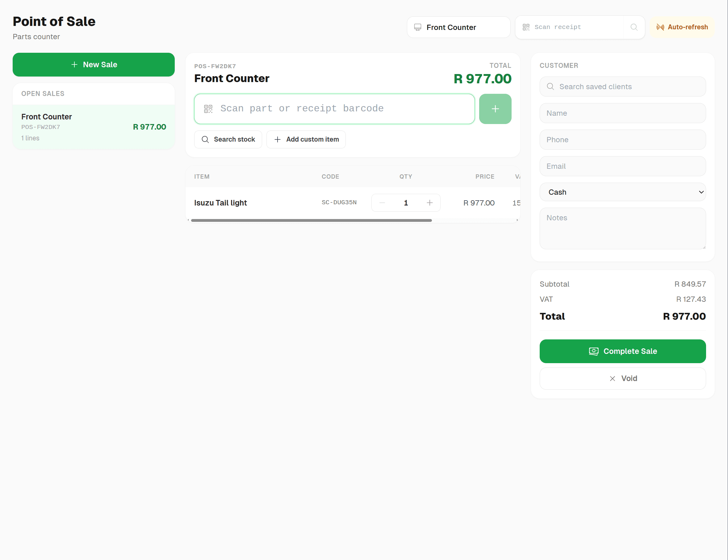This screenshot has width=728, height=560.
Task: Click the Isuzu Tail light item name
Action: tap(220, 202)
